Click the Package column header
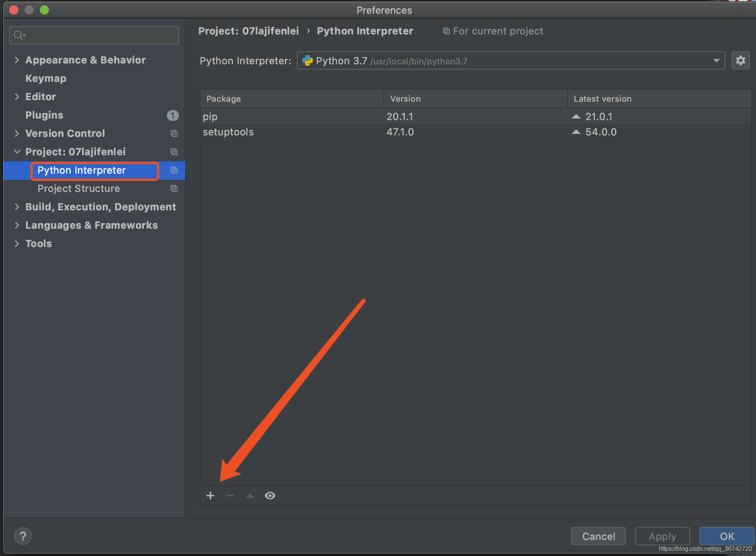This screenshot has height=556, width=756. click(292, 99)
